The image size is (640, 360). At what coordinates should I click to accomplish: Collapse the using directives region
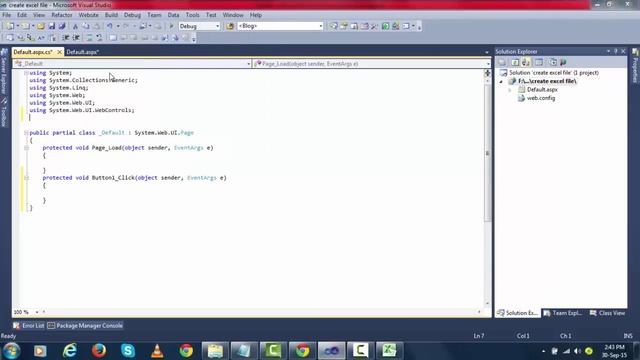pos(26,73)
